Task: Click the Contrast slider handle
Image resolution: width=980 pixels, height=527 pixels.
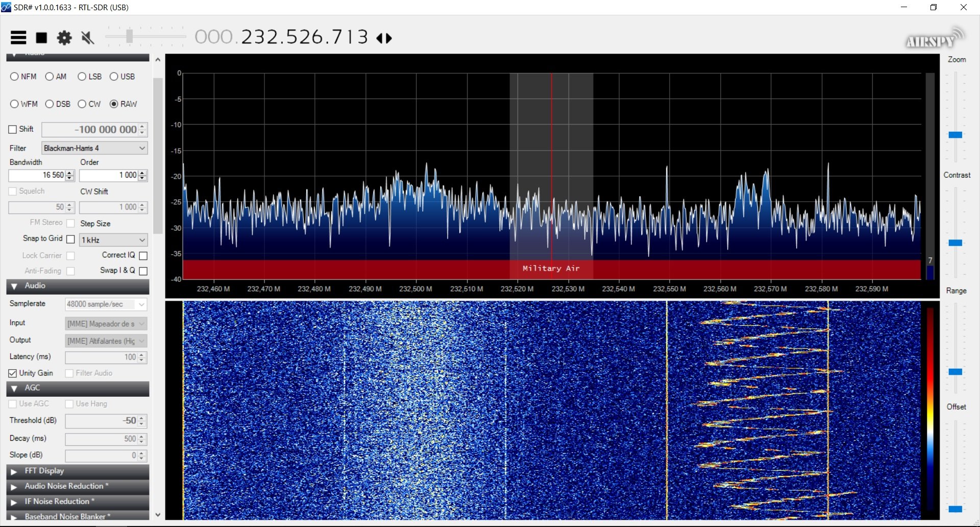Action: point(955,243)
